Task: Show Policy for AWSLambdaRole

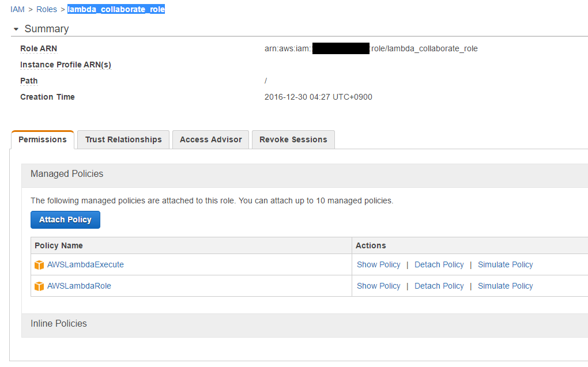Action: pyautogui.click(x=378, y=286)
